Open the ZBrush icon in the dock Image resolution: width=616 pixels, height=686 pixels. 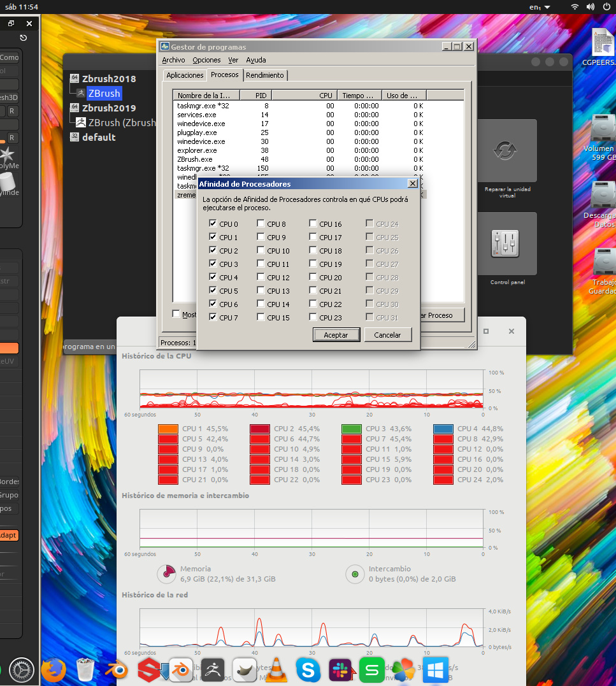pyautogui.click(x=213, y=670)
